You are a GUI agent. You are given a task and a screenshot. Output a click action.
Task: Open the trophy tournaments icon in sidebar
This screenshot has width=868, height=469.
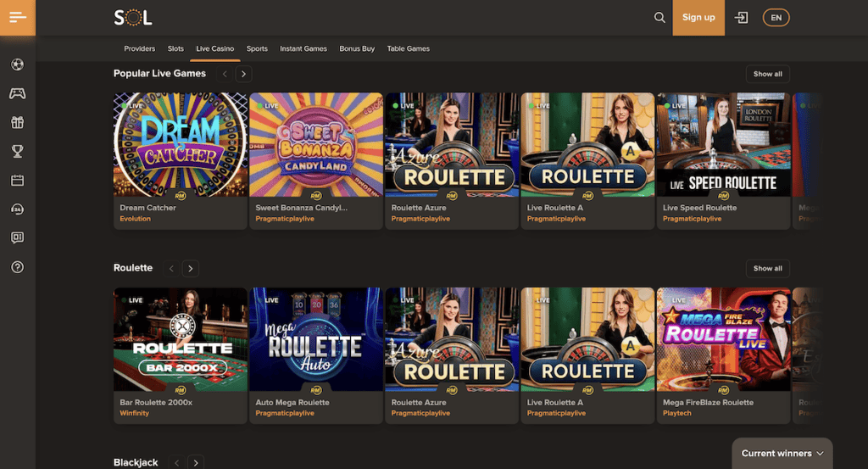point(17,152)
